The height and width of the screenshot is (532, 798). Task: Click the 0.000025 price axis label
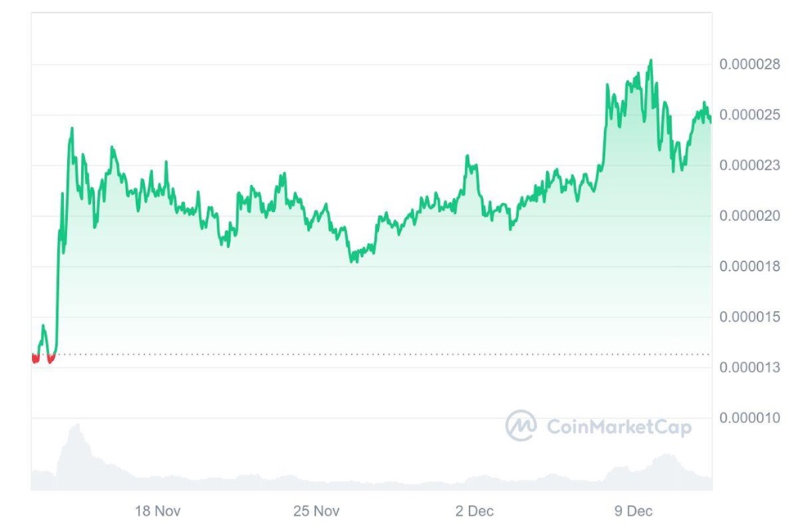(751, 115)
